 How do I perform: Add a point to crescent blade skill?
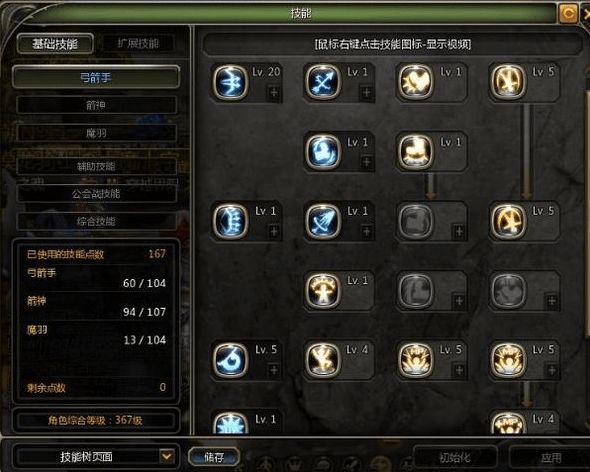point(274,370)
